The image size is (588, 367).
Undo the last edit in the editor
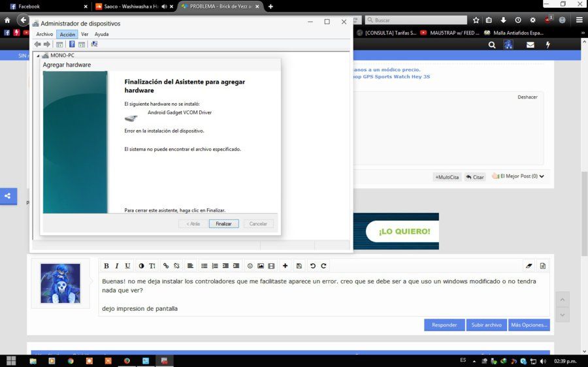pyautogui.click(x=313, y=266)
